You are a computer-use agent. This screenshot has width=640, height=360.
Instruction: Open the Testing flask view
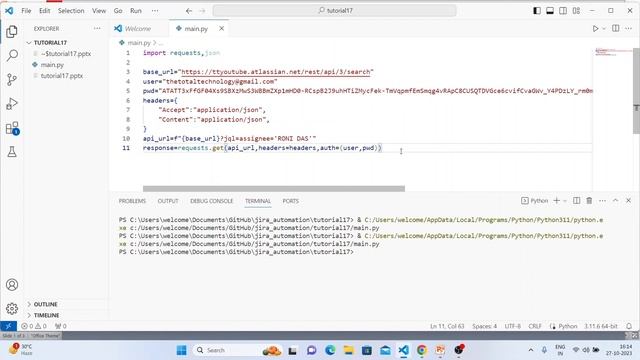coord(12,152)
